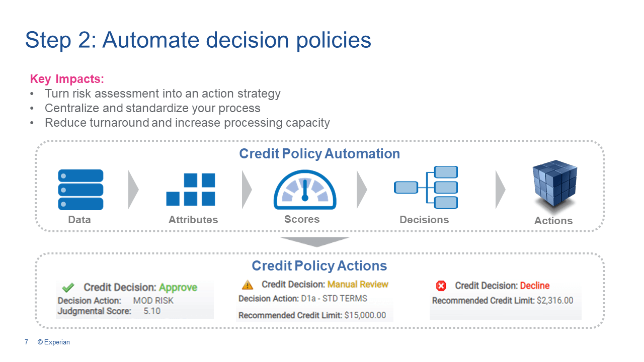Click the © Experian footer text
The height and width of the screenshot is (362, 644).
pos(54,342)
